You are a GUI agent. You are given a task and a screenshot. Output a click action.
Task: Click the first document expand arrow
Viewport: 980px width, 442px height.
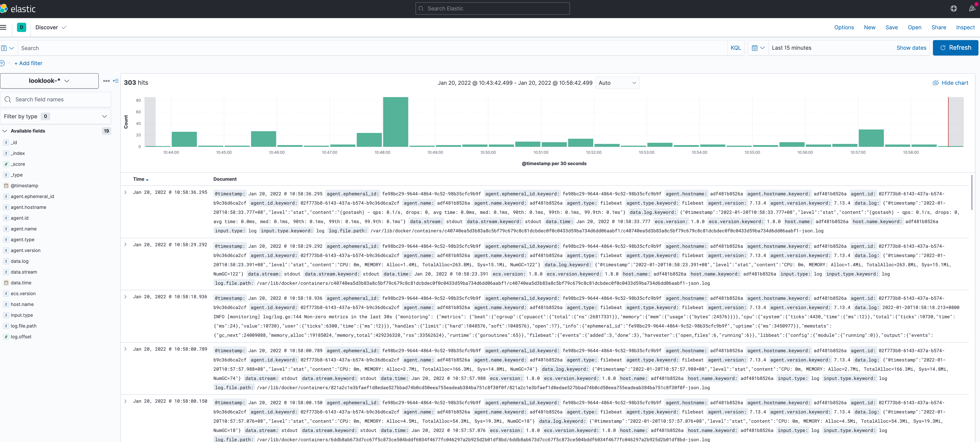pos(125,192)
